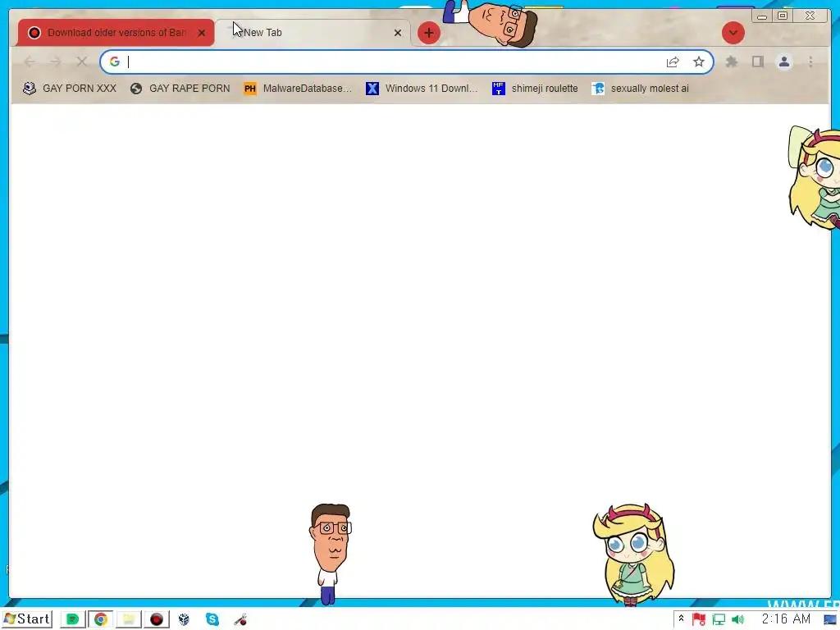Viewport: 840px width, 630px height.
Task: Click the Hank Hill shimeji standing at the bottom
Action: [330, 554]
